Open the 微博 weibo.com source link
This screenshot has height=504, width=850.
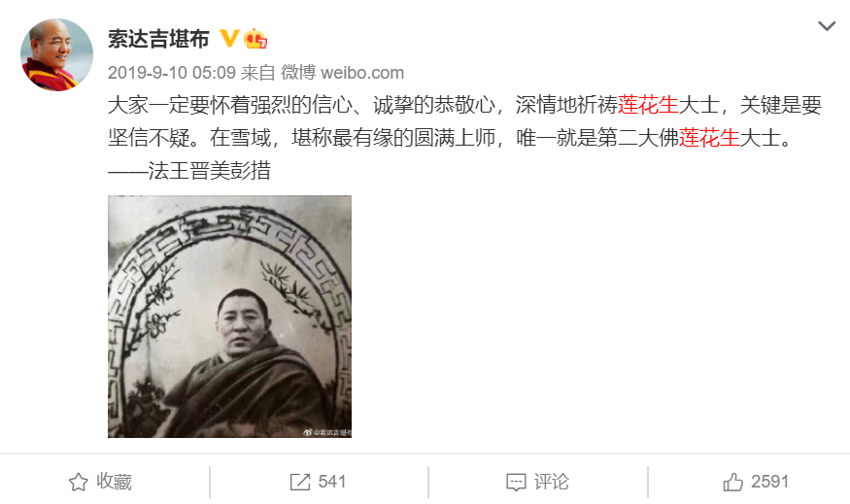[342, 73]
